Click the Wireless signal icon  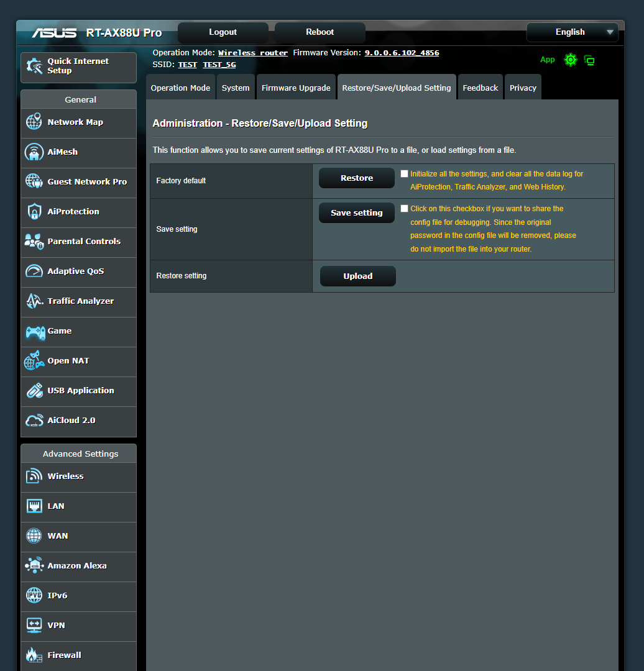pos(34,476)
